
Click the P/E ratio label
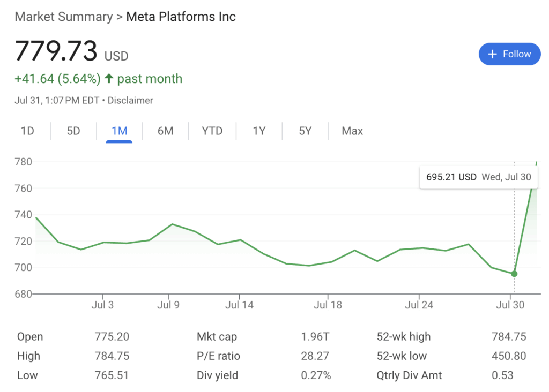[219, 356]
